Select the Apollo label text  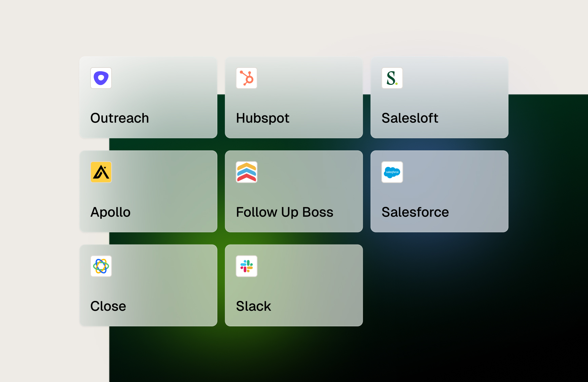[111, 212]
